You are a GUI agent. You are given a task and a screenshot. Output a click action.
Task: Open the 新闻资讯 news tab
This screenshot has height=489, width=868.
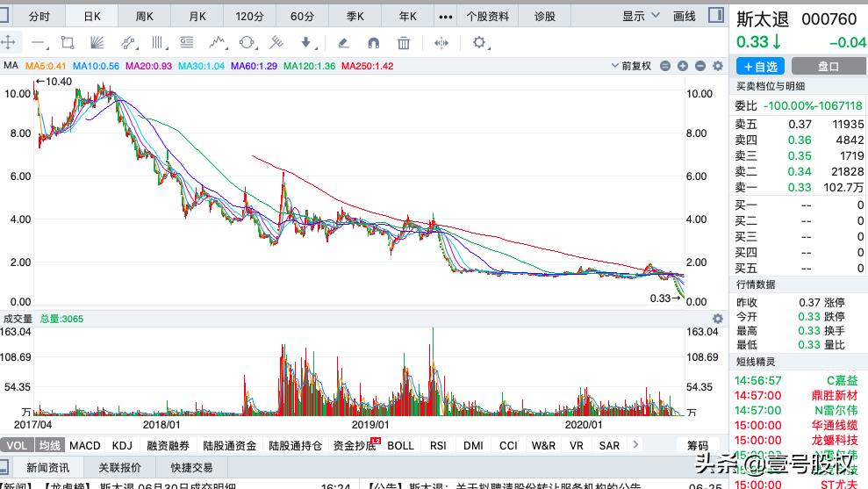point(47,467)
